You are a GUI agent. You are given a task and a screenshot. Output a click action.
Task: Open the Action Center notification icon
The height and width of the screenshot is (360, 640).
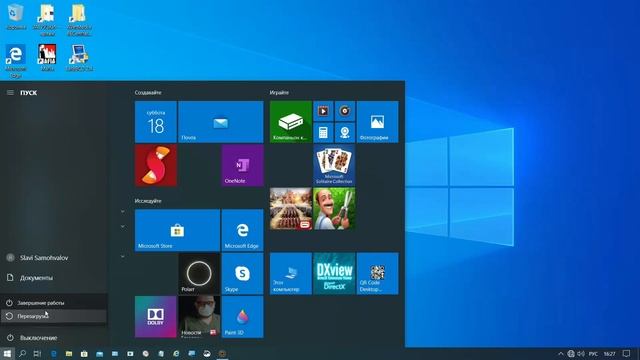click(x=627, y=354)
